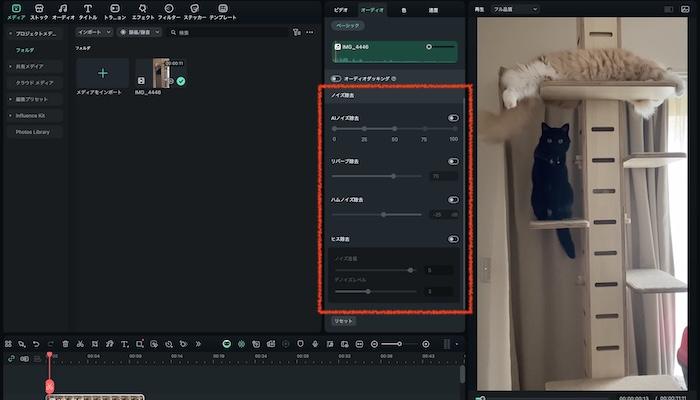Viewport: 700px width, 400px height.
Task: Open the ステッカー (Stickers) icon
Action: (x=194, y=8)
